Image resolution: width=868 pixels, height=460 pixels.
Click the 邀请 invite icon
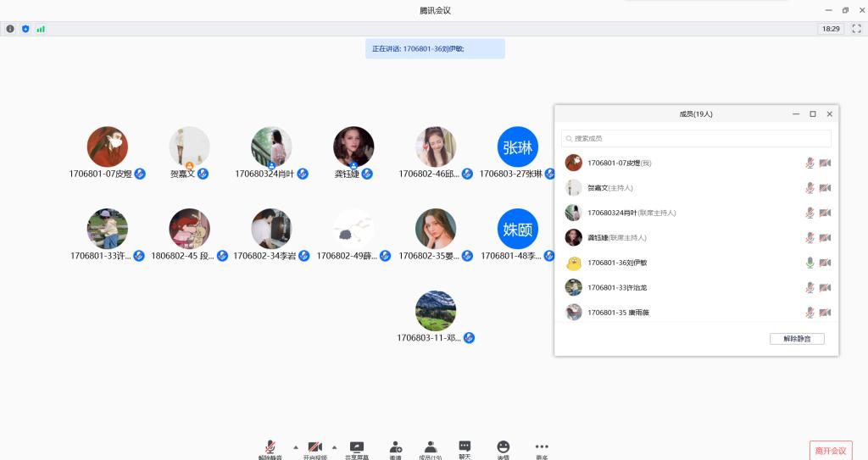click(x=396, y=446)
